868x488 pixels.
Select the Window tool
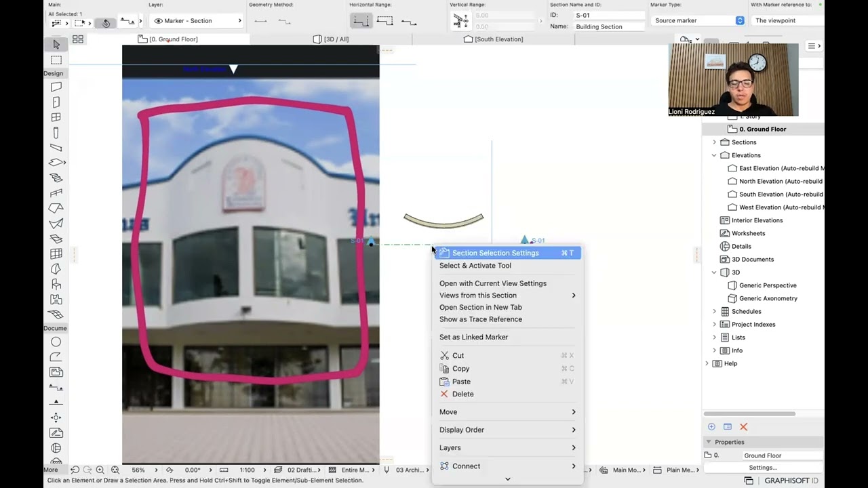tap(56, 117)
